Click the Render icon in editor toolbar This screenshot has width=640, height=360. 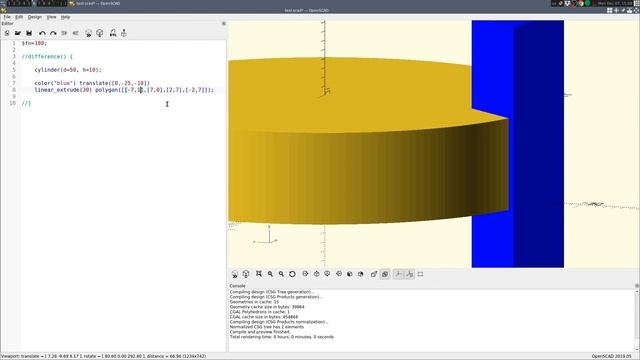pyautogui.click(x=100, y=33)
